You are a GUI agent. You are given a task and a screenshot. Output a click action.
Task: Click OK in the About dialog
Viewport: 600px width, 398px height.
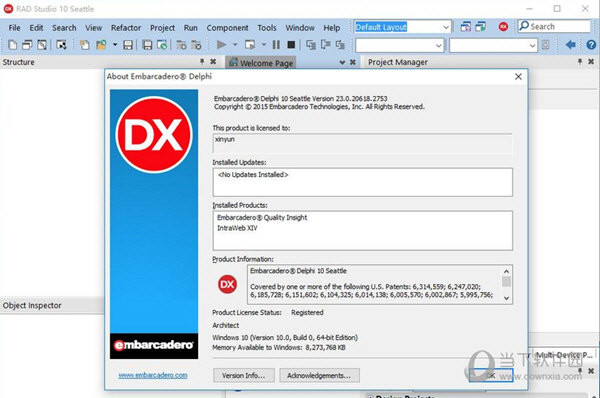(491, 375)
